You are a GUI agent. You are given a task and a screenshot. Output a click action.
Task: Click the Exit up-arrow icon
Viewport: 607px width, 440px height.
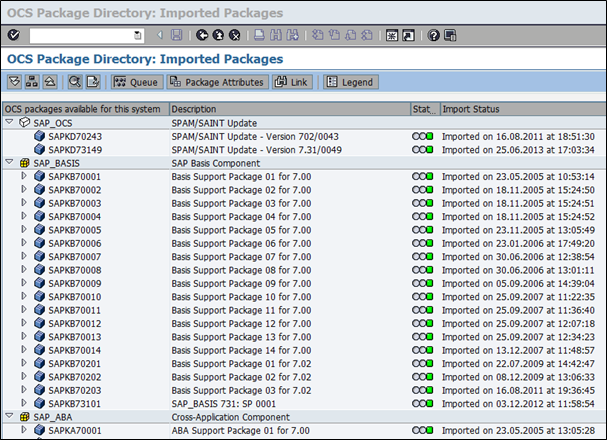click(218, 35)
